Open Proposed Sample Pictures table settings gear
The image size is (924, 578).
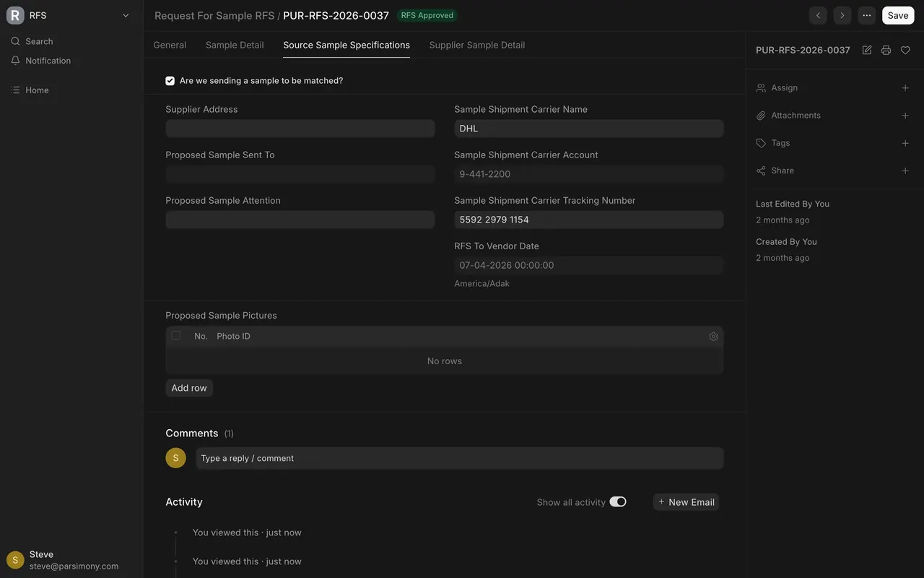713,336
